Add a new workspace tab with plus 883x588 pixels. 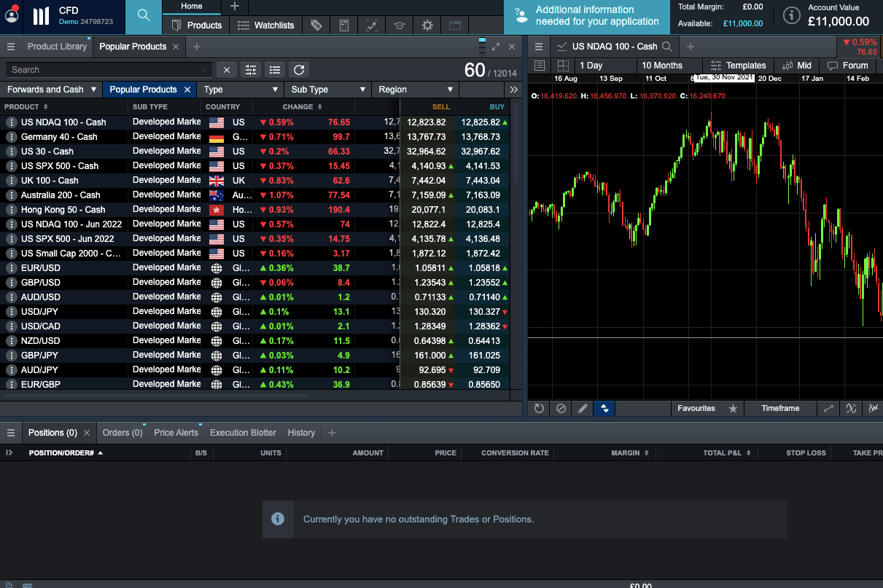click(234, 7)
